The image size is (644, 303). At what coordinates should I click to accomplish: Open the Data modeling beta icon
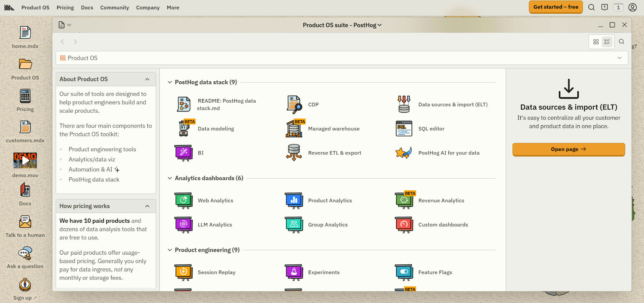pos(185,128)
